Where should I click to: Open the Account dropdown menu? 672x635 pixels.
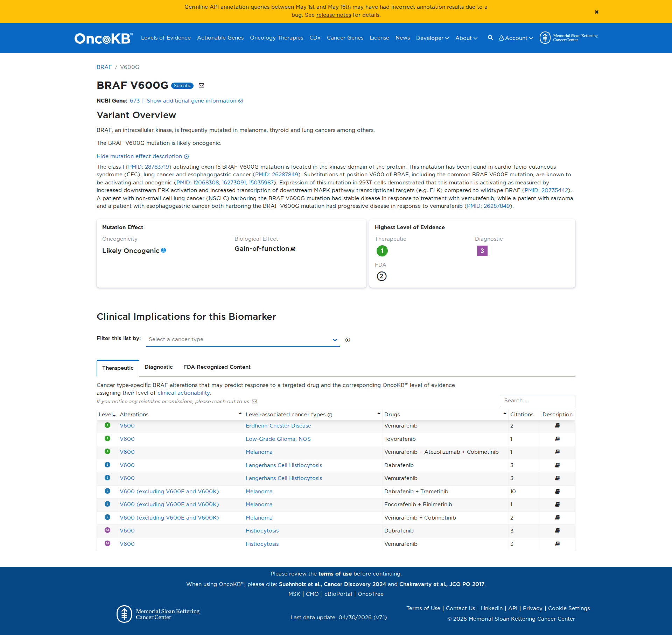516,38
